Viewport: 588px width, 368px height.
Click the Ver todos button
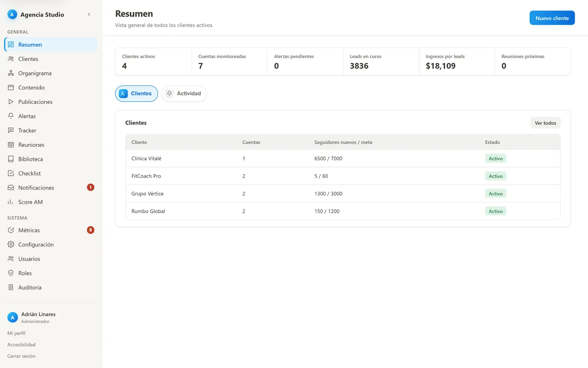pyautogui.click(x=545, y=123)
